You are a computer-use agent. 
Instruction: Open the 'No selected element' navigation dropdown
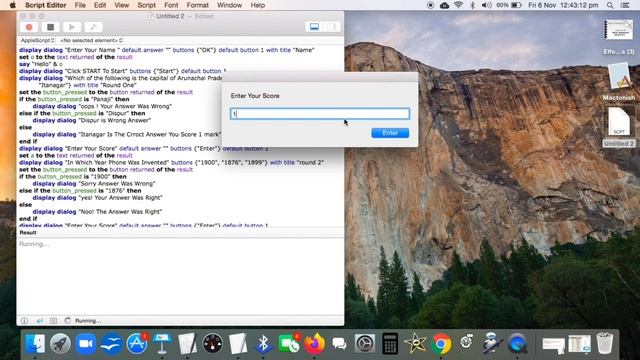click(91, 40)
